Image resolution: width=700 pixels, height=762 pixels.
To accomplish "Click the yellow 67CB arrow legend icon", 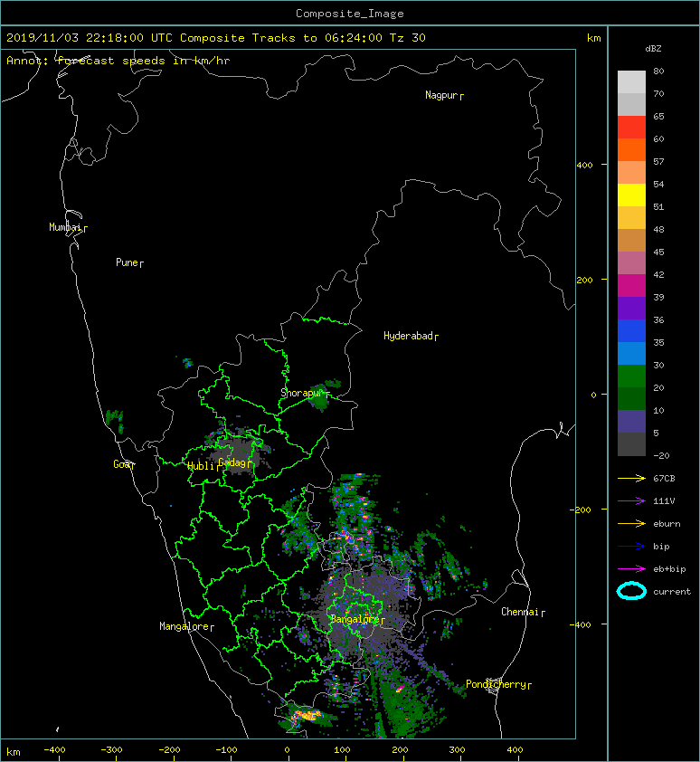I will tap(631, 479).
